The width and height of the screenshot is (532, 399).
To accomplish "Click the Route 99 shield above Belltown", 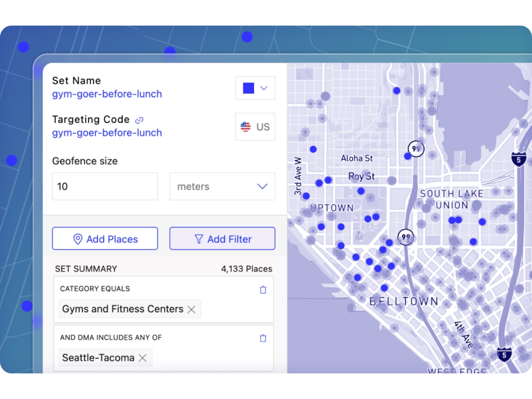I will (x=406, y=237).
